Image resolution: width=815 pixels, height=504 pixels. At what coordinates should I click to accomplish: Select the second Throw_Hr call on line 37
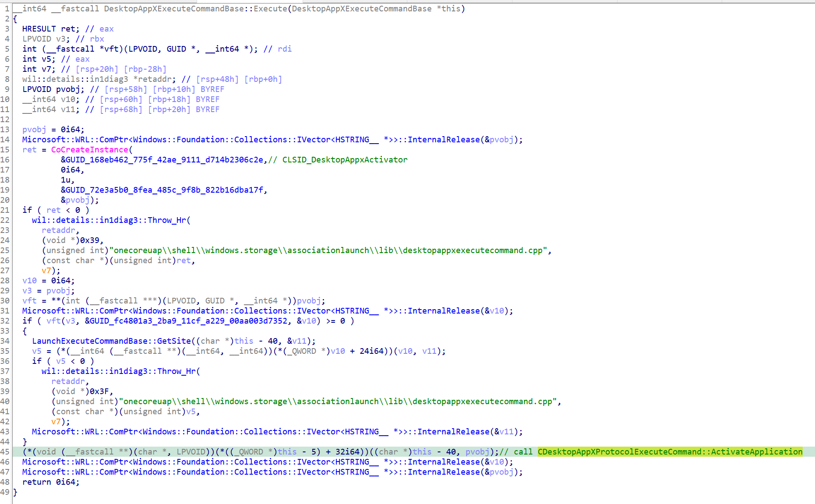pos(119,371)
